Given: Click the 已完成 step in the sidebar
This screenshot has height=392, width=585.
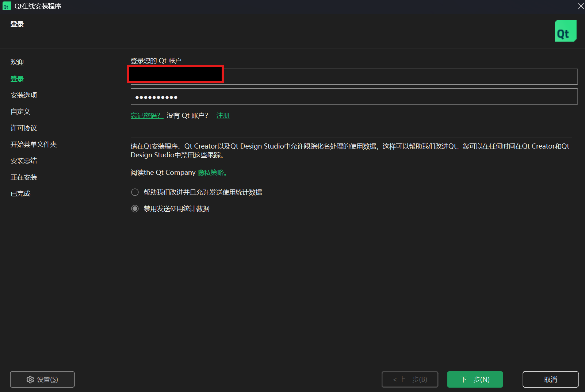Looking at the screenshot, I should tap(20, 194).
